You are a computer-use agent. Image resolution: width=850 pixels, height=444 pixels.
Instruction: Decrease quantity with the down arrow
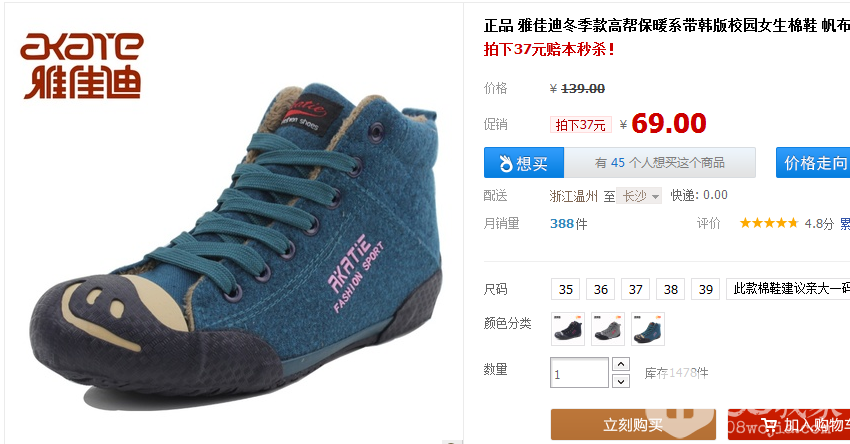[x=621, y=381]
